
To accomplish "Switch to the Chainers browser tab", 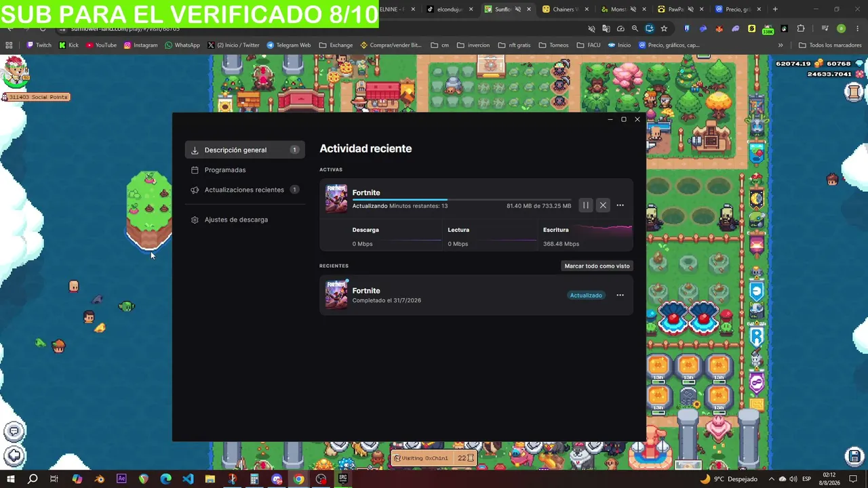I will tap(566, 9).
